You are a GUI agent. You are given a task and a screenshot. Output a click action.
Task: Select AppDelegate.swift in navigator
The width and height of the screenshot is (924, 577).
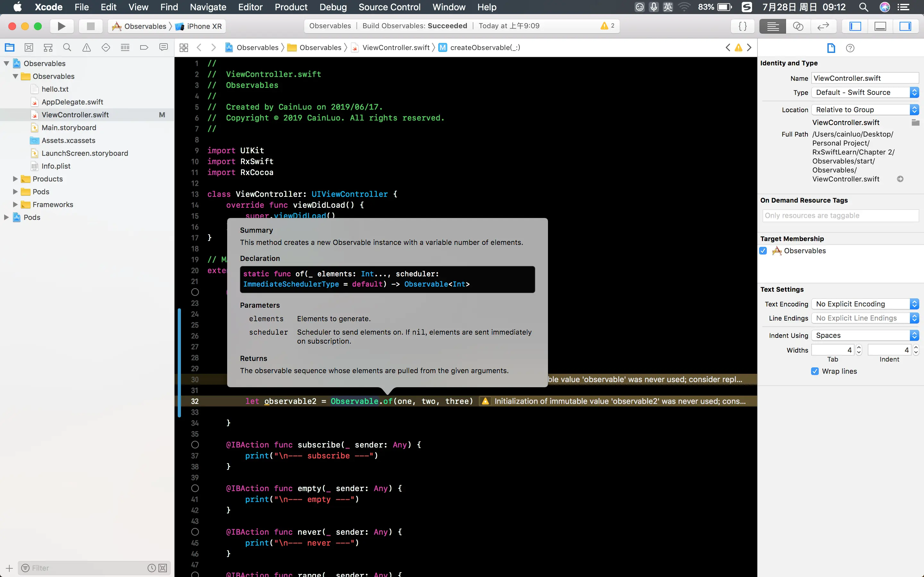[72, 102]
